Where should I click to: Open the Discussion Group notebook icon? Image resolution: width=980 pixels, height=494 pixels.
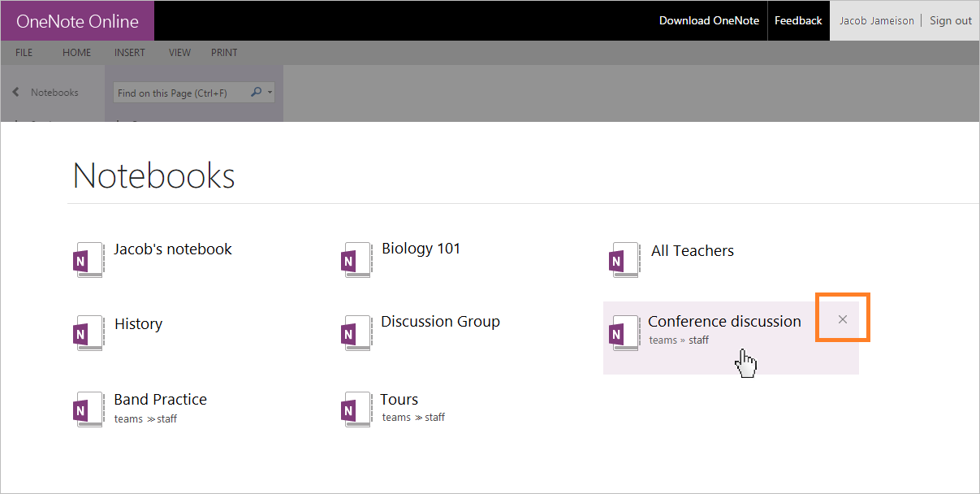[357, 333]
